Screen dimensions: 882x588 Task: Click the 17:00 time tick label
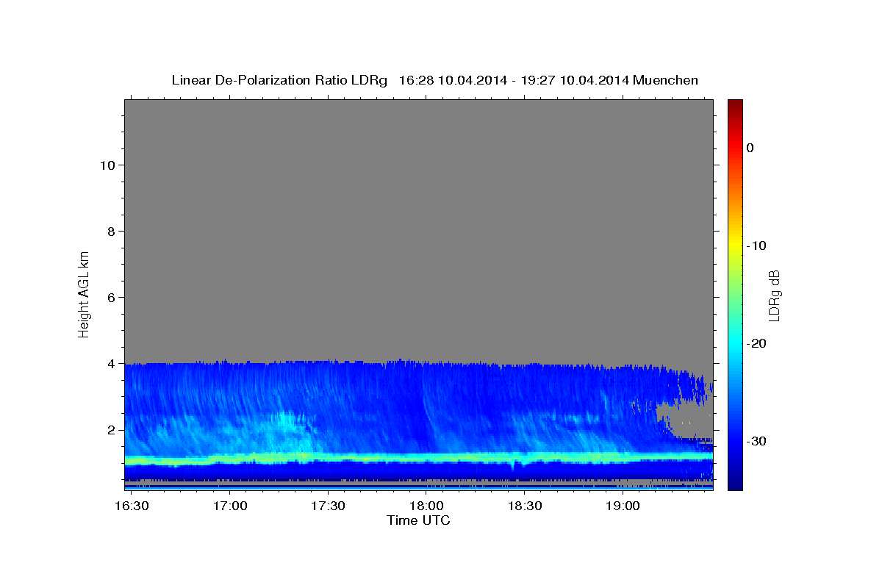[229, 506]
